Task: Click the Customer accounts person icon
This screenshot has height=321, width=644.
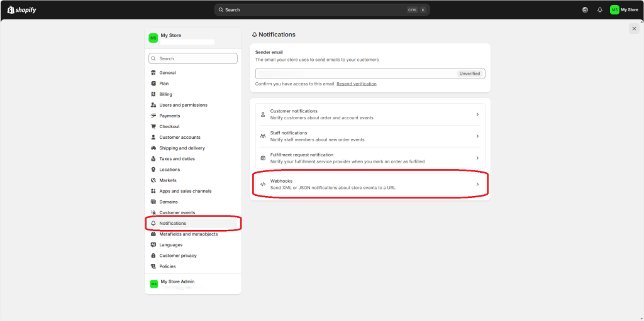Action: 153,137
